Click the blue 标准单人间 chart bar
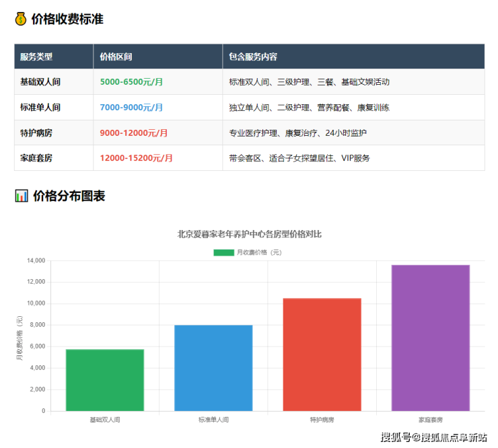 click(x=213, y=368)
